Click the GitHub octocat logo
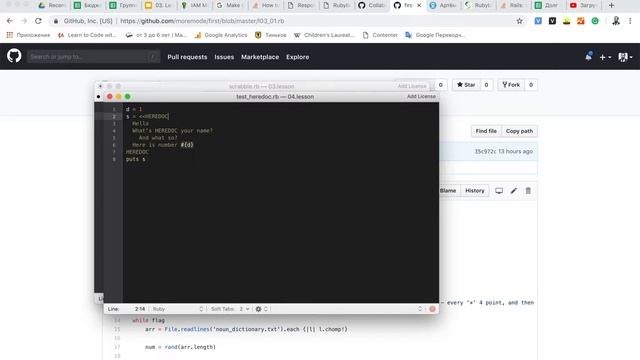Screen dimensions: 640x360 [14, 56]
